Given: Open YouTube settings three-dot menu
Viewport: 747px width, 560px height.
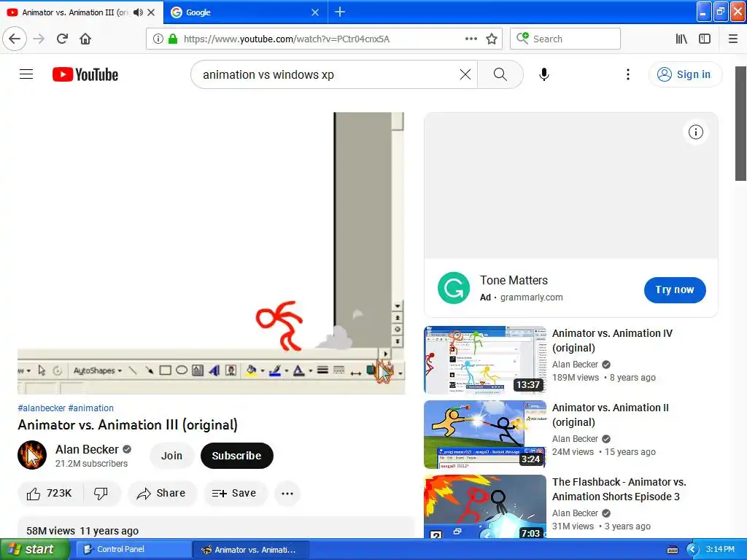Looking at the screenshot, I should 628,74.
